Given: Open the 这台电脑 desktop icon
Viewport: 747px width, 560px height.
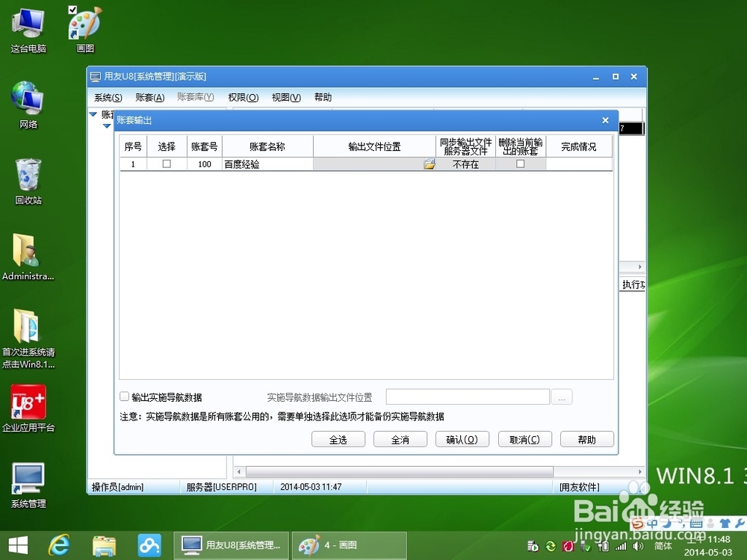Looking at the screenshot, I should (x=28, y=30).
